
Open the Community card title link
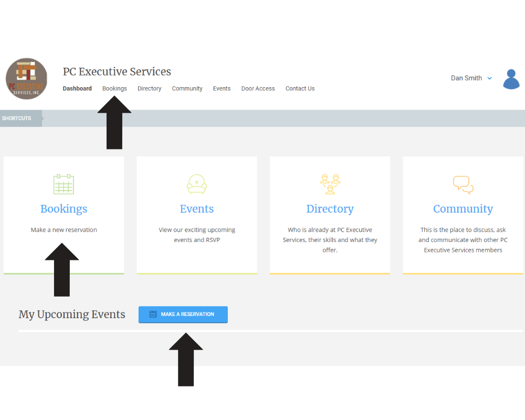pyautogui.click(x=463, y=208)
